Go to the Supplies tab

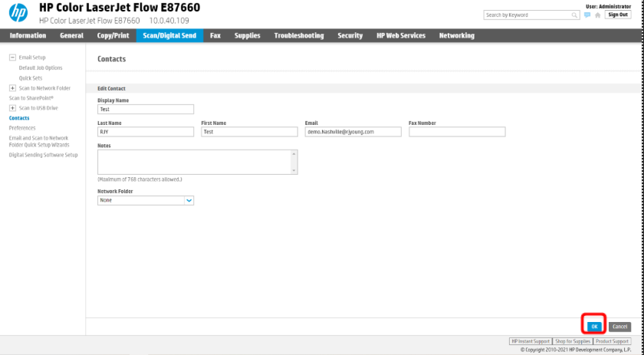point(247,36)
